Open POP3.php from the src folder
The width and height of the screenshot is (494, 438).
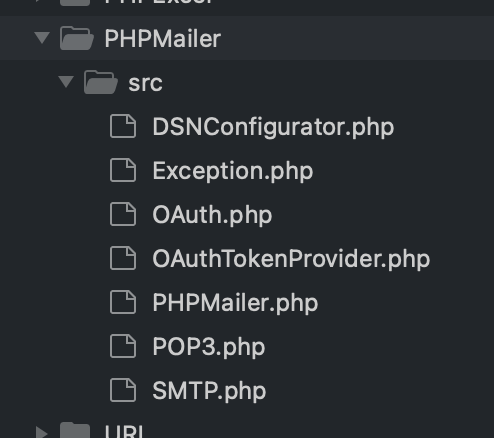tap(209, 347)
